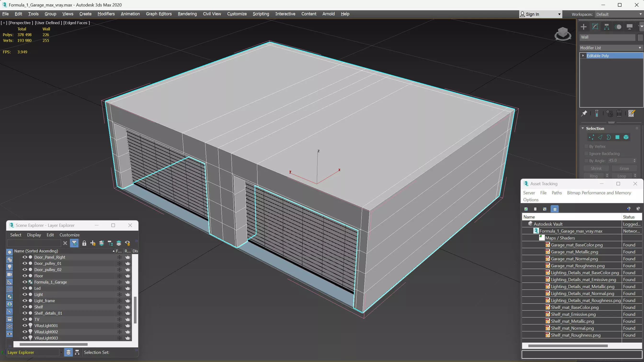Toggle Display Cameras filter in Scene Explorer sidebar

point(10,274)
